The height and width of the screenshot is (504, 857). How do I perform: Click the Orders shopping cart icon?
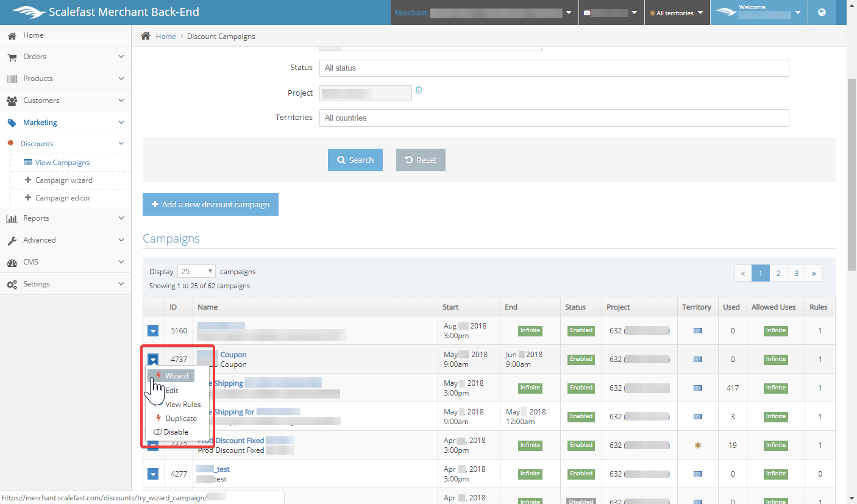coord(12,57)
